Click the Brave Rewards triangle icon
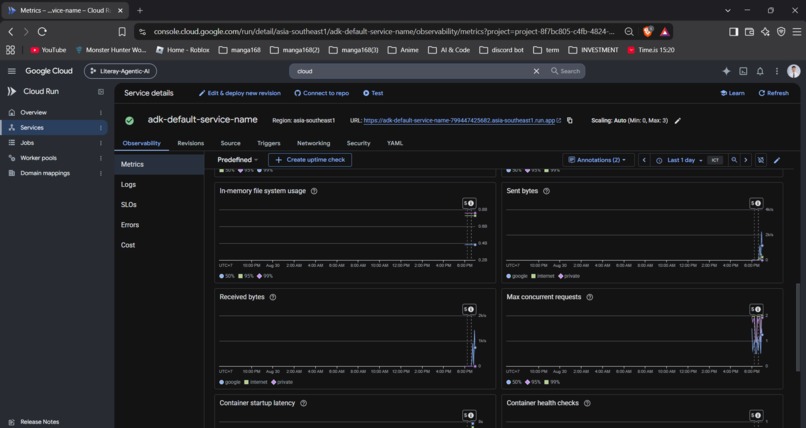The height and width of the screenshot is (428, 806). [x=665, y=32]
